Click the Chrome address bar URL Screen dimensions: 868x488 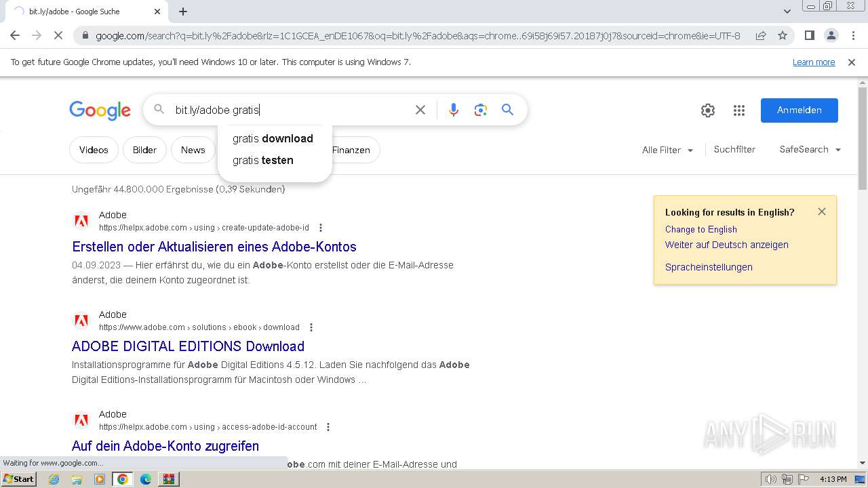pos(418,35)
